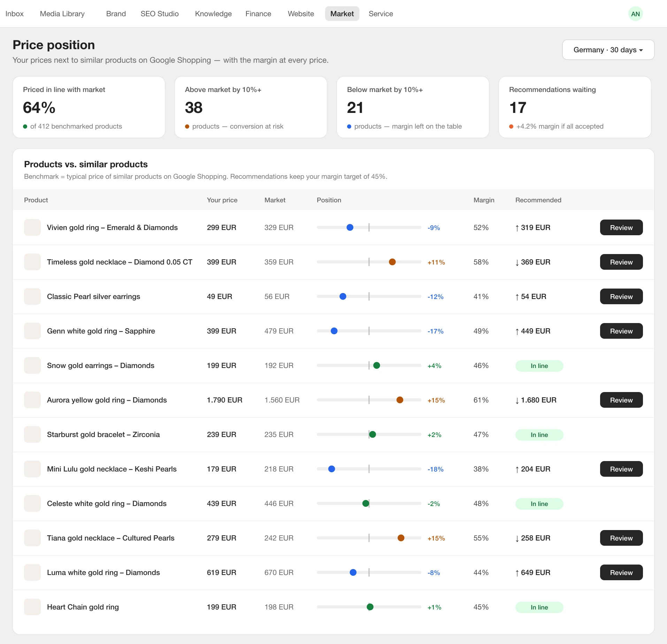Review Tiana gold necklace recommendation
The width and height of the screenshot is (667, 644).
click(621, 538)
